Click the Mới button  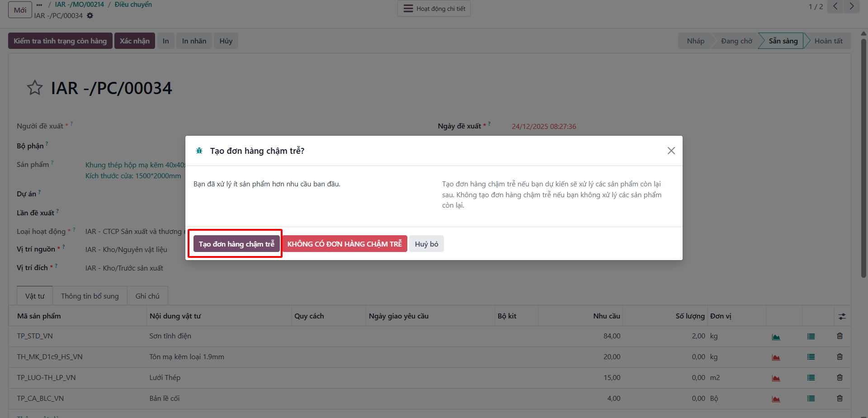20,10
